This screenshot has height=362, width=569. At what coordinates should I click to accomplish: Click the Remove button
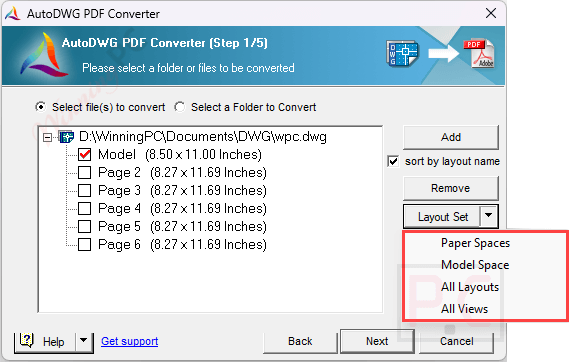pos(451,188)
